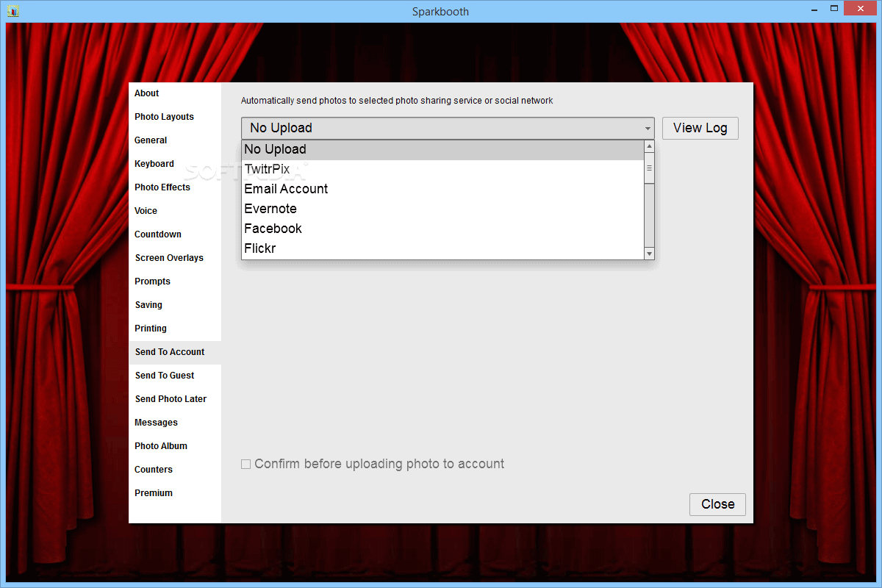Select the Send To Account section
Image resolution: width=882 pixels, height=588 pixels.
(x=175, y=352)
